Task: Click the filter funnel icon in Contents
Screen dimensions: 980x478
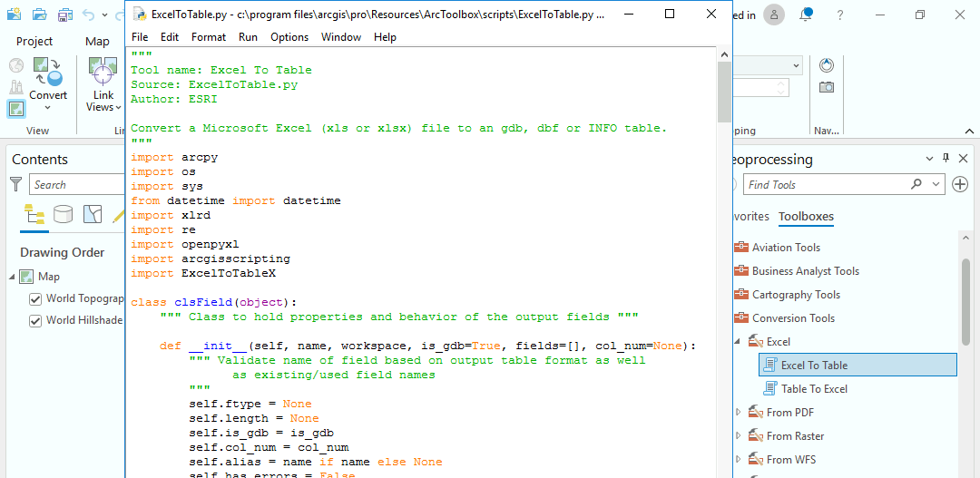Action: click(x=16, y=184)
